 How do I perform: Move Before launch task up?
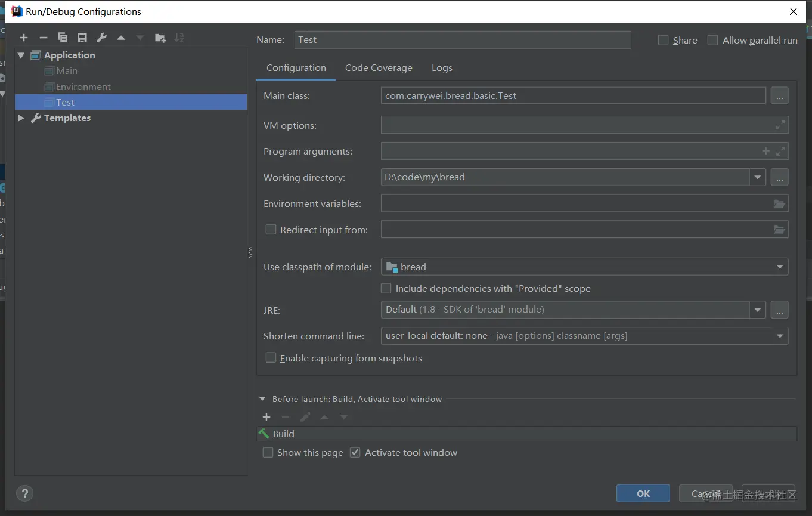(324, 417)
